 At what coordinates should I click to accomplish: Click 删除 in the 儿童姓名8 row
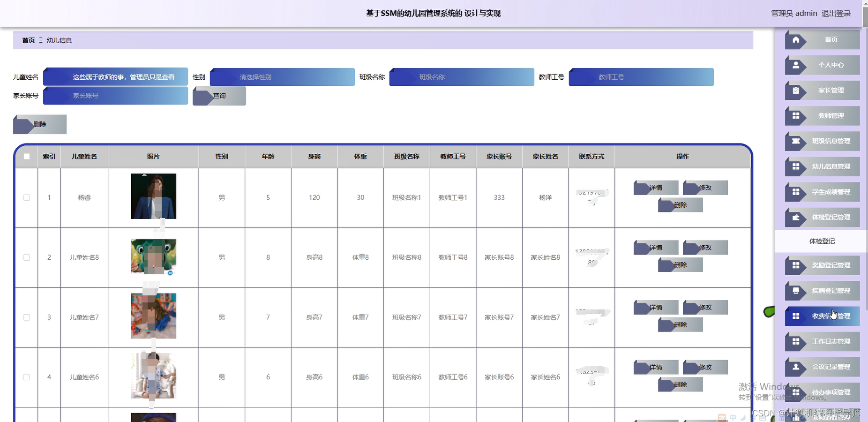(681, 265)
